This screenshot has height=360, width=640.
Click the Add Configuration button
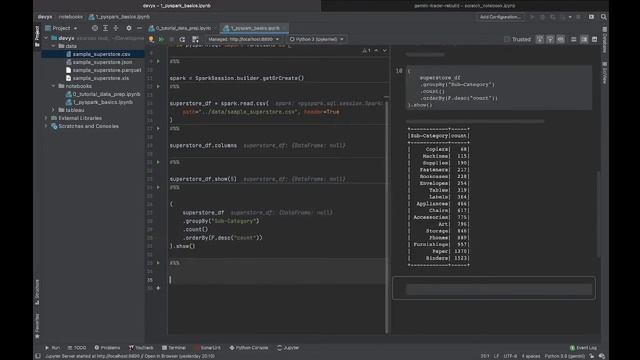tap(500, 17)
